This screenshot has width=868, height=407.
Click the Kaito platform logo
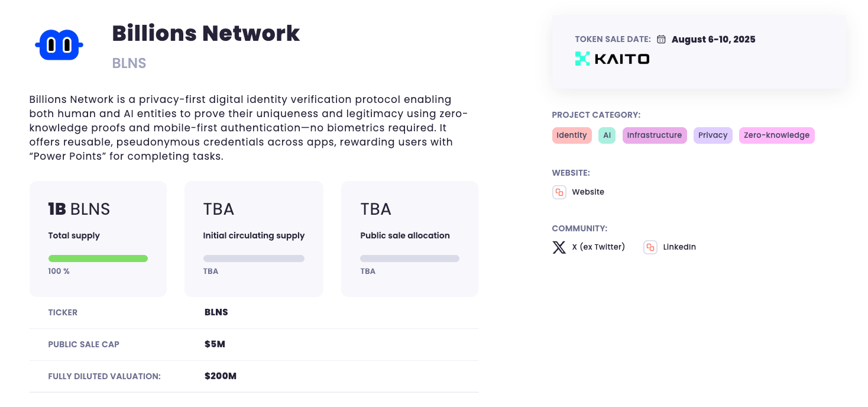tap(611, 58)
